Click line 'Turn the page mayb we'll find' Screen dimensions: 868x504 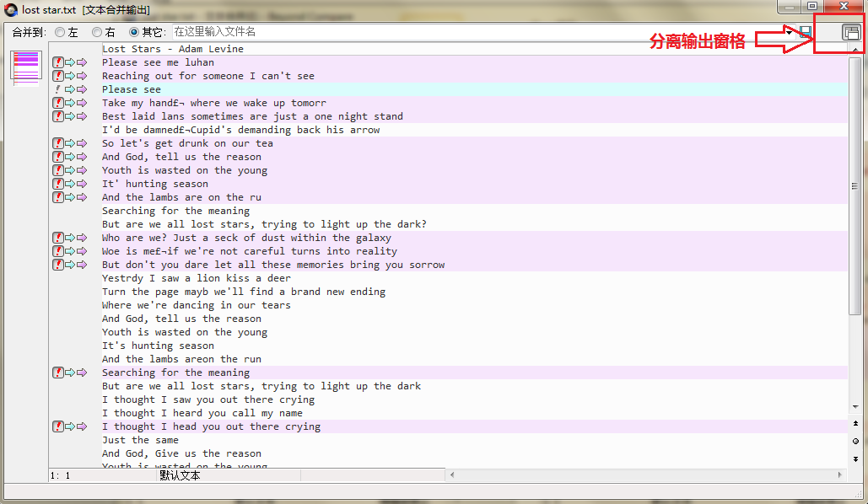click(244, 292)
